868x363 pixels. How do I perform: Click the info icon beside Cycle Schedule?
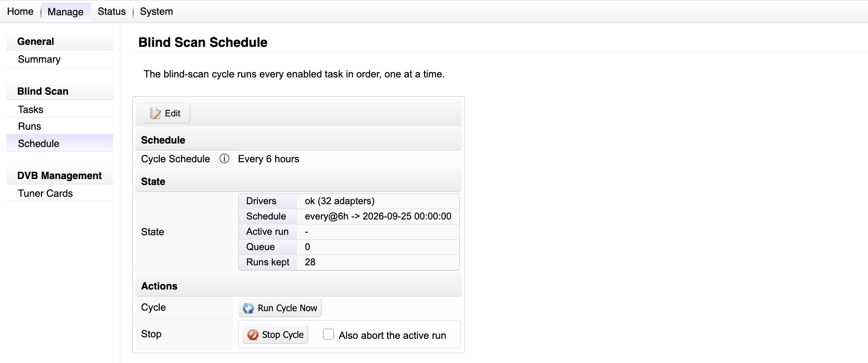pos(224,159)
